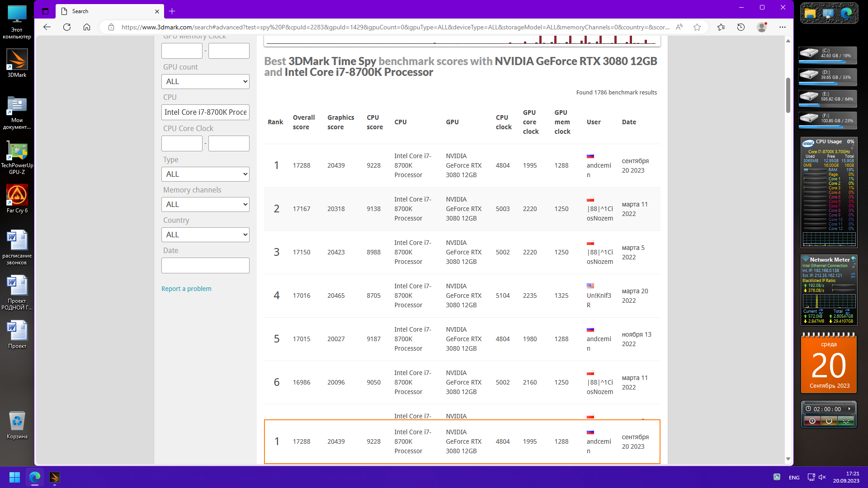This screenshot has width=868, height=488.
Task: Expand the GPU count dropdown
Action: point(205,81)
